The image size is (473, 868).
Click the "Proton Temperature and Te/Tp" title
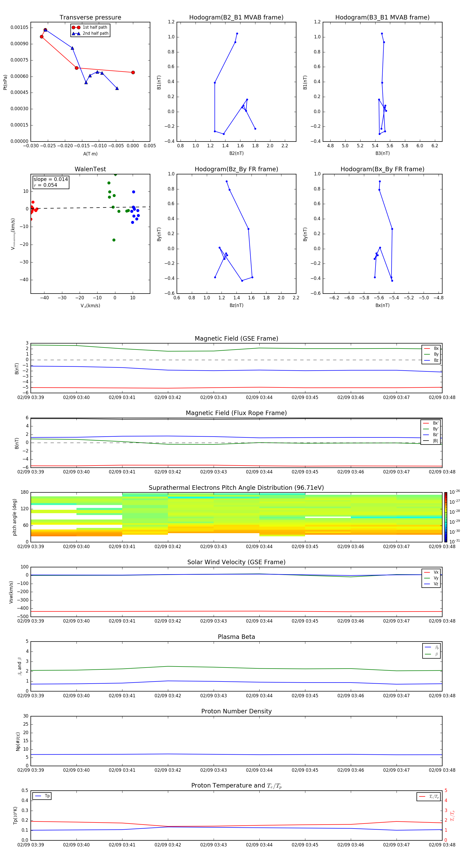tap(236, 786)
